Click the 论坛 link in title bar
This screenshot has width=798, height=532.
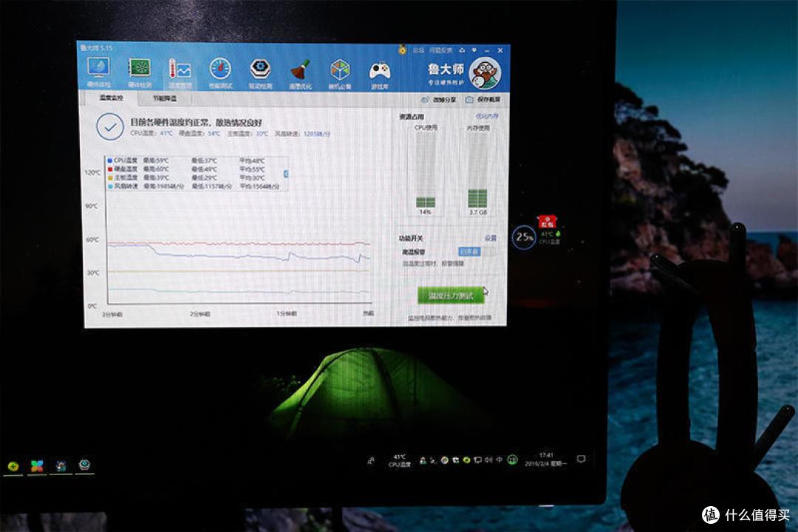click(x=418, y=50)
